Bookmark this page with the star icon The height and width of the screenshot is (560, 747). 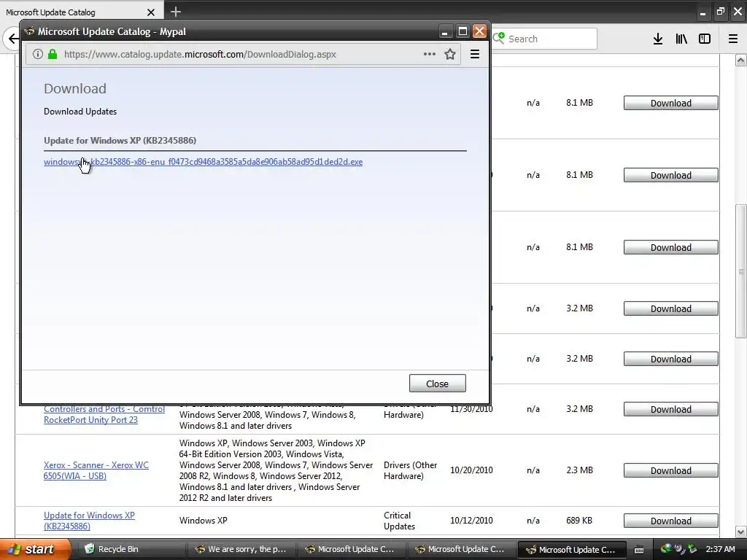coord(449,54)
